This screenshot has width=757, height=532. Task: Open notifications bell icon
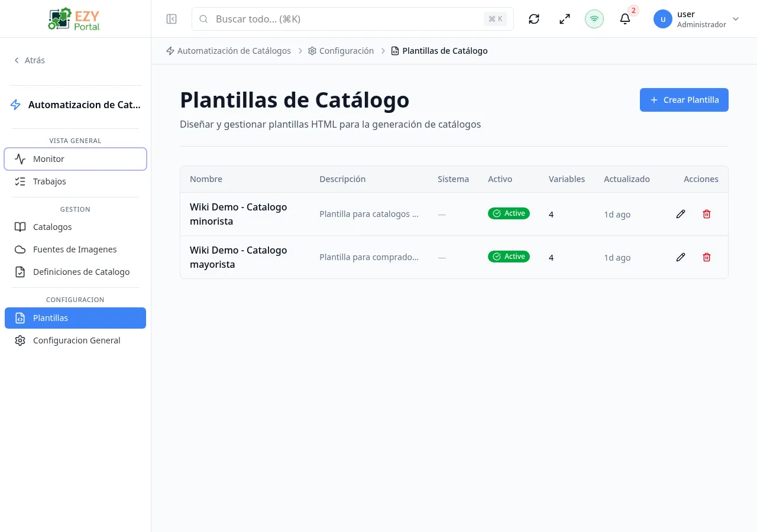pos(625,19)
